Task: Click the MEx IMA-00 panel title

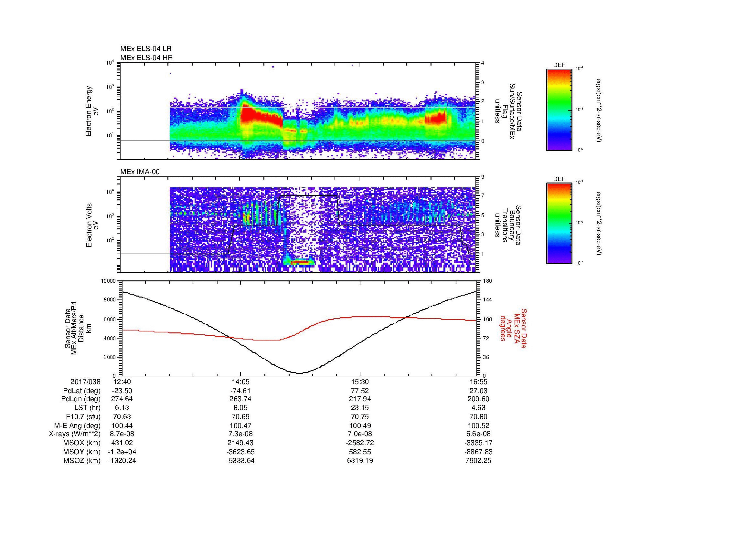Action: click(140, 172)
